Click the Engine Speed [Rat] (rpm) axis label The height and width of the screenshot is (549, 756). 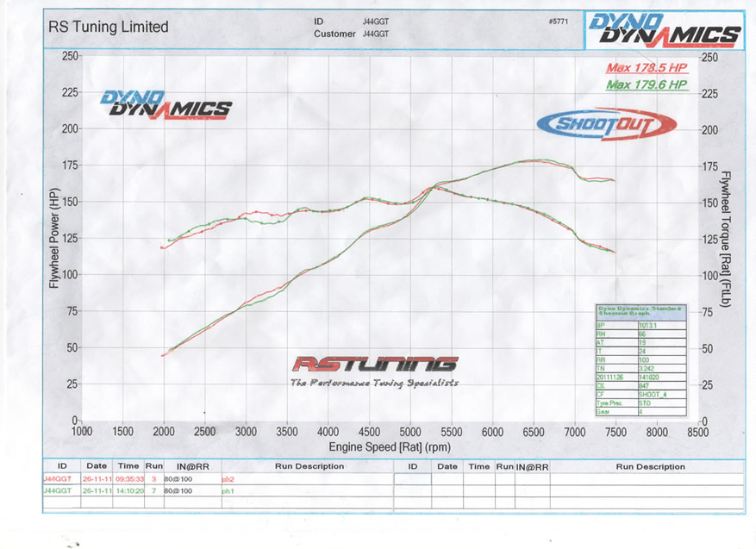(388, 447)
